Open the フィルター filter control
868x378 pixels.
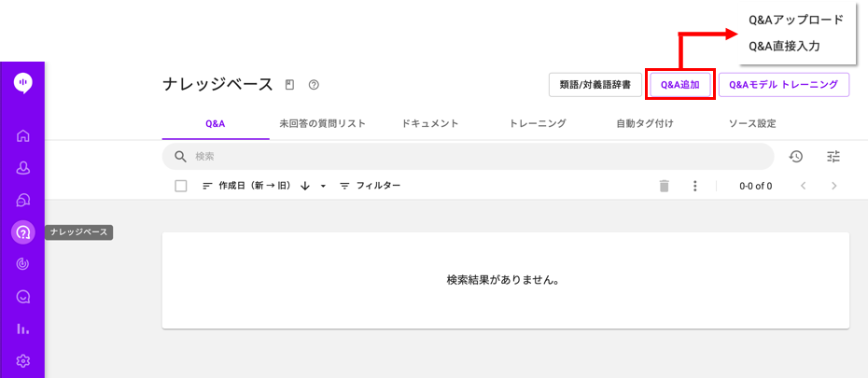point(370,186)
